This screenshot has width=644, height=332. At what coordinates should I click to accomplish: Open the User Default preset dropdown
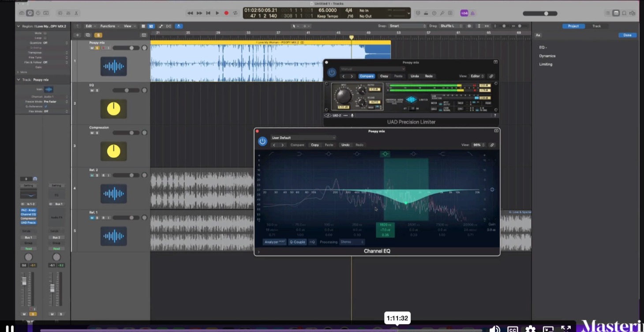click(x=303, y=138)
